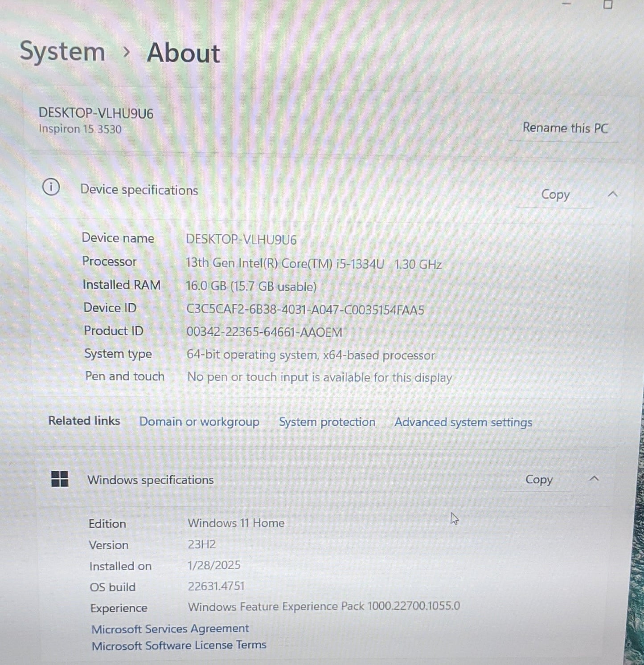Image resolution: width=644 pixels, height=665 pixels.
Task: Click the Rename this PC button
Action: tap(565, 128)
